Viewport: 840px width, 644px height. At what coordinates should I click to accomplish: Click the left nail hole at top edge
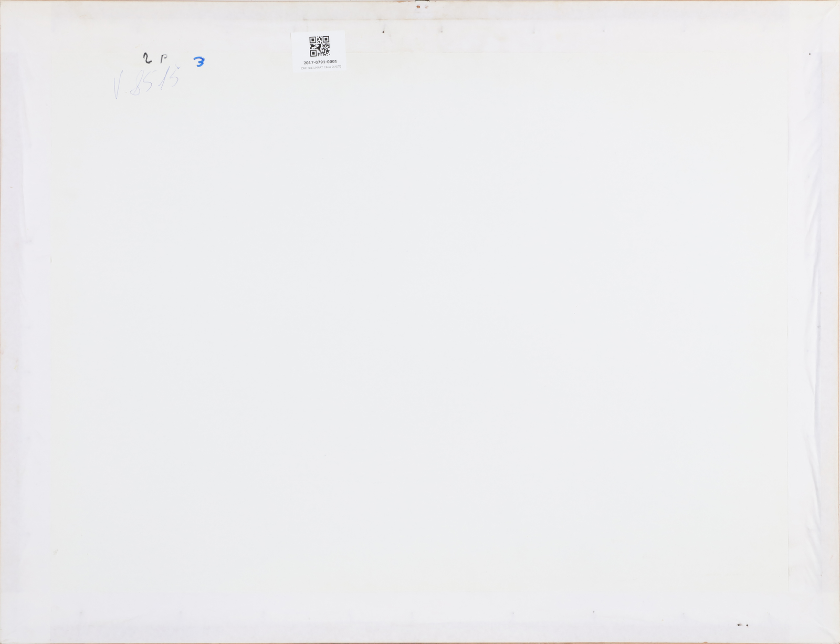418,7
